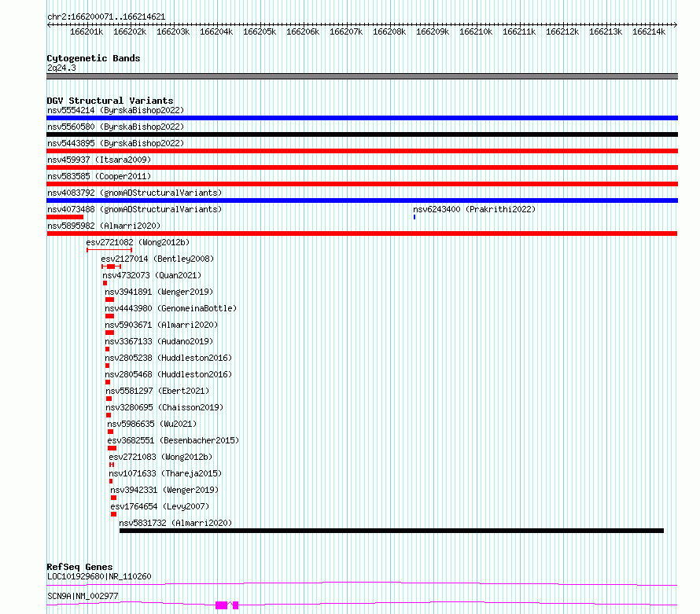Click the nsv5560580 (ByrskaBishop2022) label
The width and height of the screenshot is (700, 614).
point(116,127)
